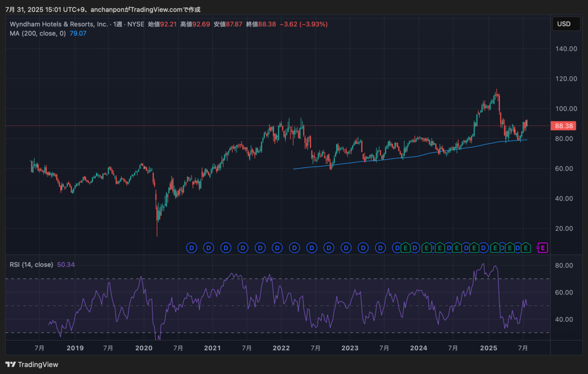Viewport: 588px width, 374px height.
Task: Click the RSI value 50.34
Action: point(66,264)
